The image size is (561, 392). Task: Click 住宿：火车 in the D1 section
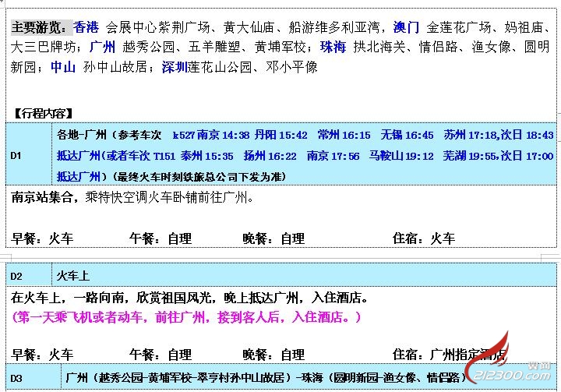(x=424, y=238)
